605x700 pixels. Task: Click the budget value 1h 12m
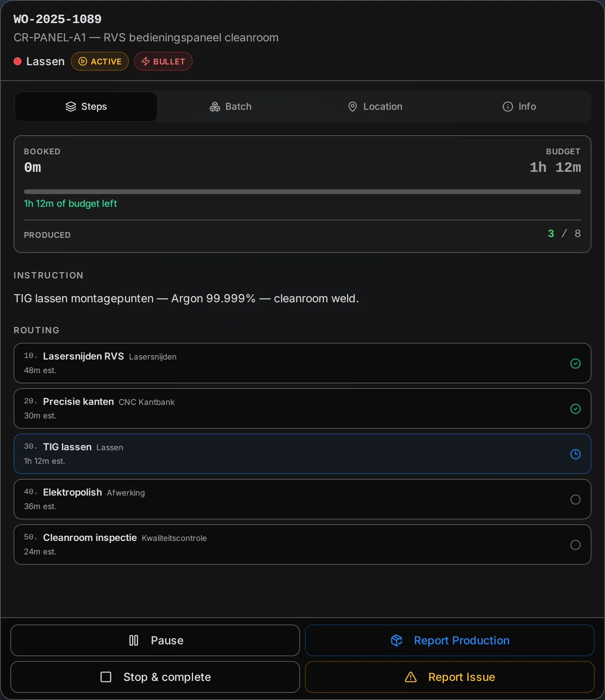[555, 167]
